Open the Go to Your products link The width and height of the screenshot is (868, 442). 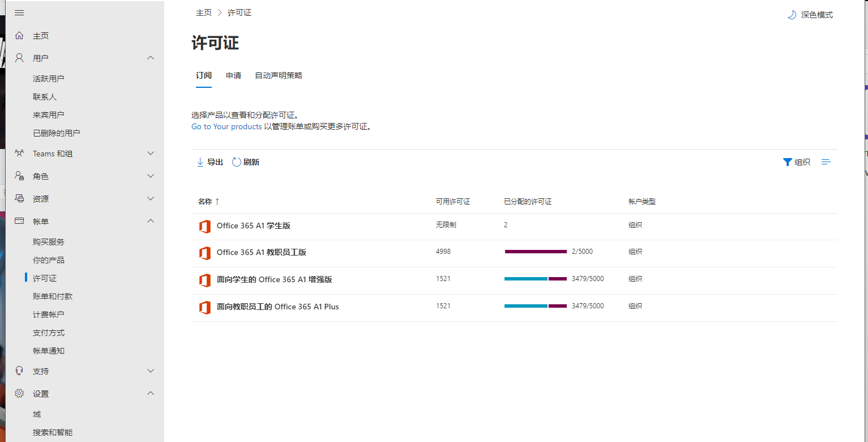tap(226, 126)
